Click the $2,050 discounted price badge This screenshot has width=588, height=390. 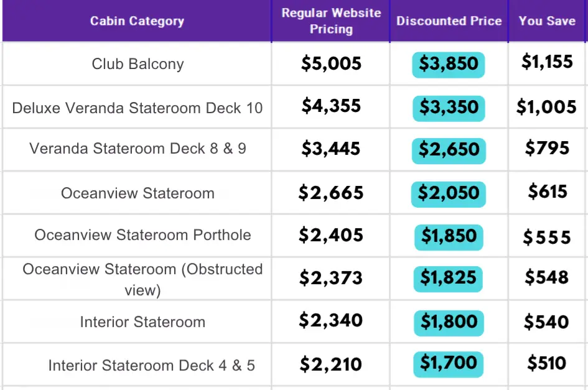(x=449, y=194)
